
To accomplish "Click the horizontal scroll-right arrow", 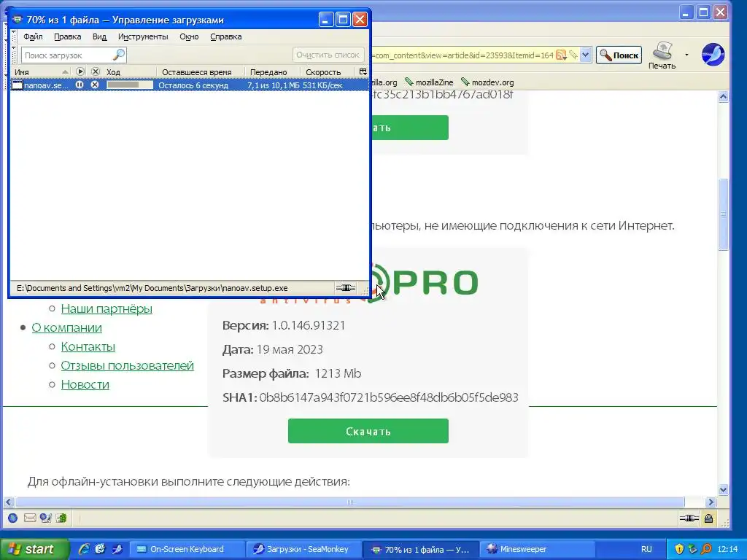I will (x=711, y=502).
